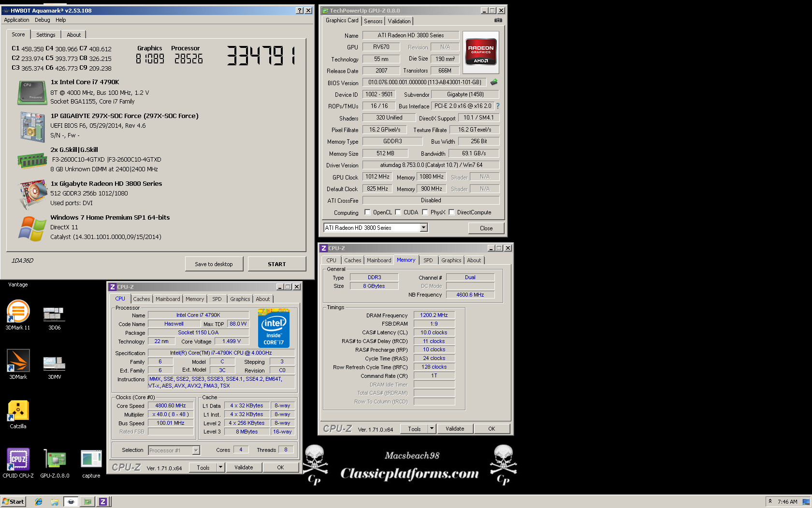Click the taskbar clock showing 7:46 AM
This screenshot has width=812, height=508.
coord(787,502)
